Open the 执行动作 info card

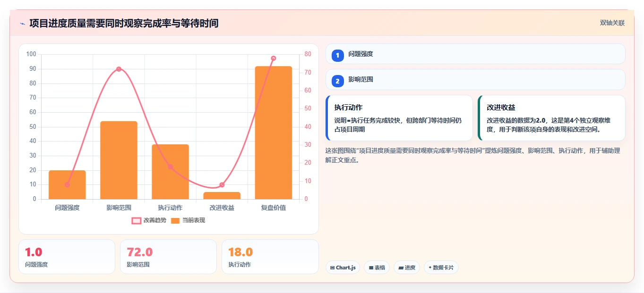click(x=399, y=118)
